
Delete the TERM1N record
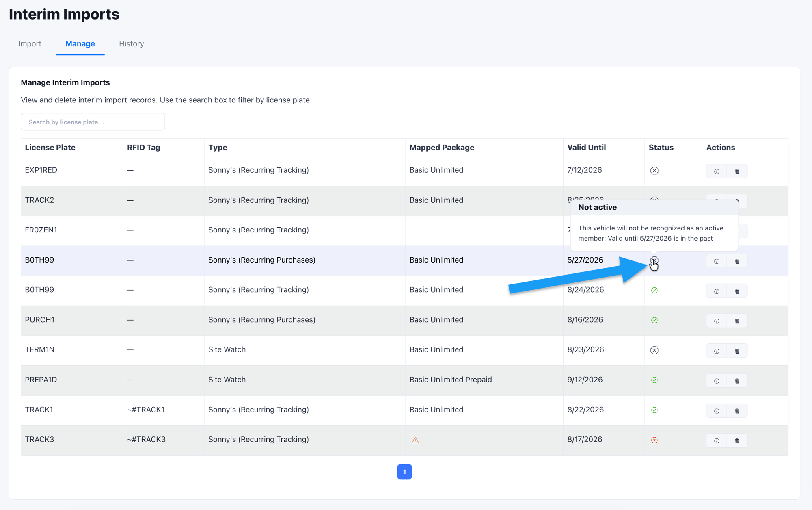737,351
